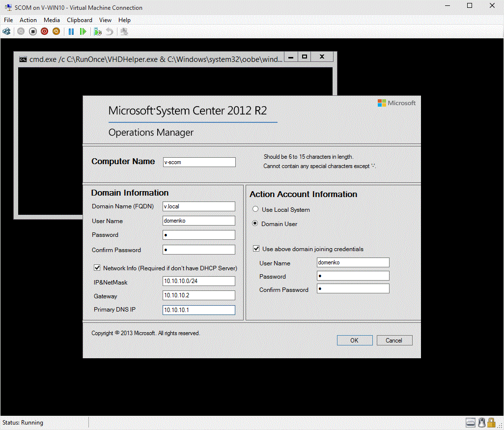Select the Domain User radio button
Image resolution: width=504 pixels, height=430 pixels.
coord(255,224)
